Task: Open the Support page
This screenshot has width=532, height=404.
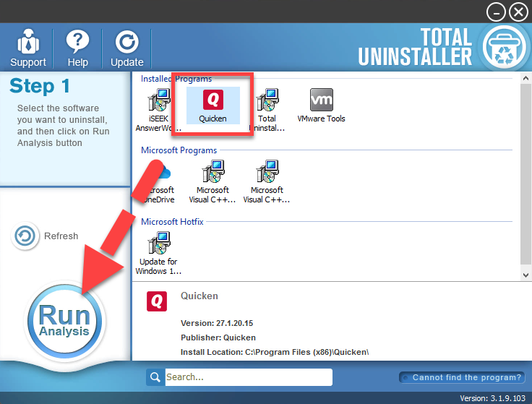Action: pyautogui.click(x=27, y=48)
